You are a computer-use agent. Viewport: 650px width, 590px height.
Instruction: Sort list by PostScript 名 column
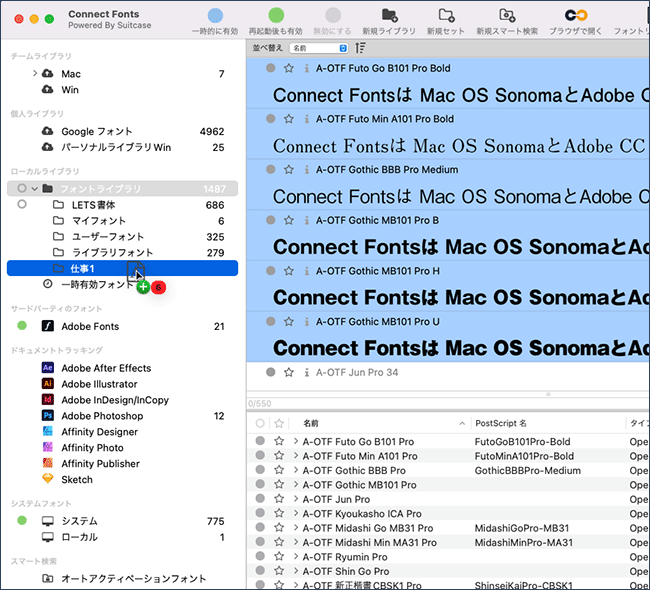[501, 423]
